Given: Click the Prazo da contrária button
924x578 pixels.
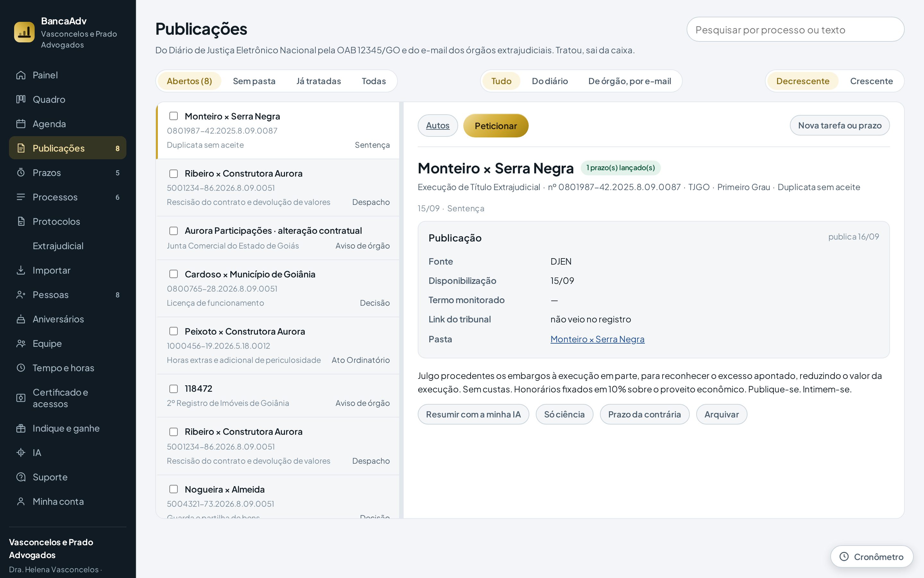Looking at the screenshot, I should (644, 414).
